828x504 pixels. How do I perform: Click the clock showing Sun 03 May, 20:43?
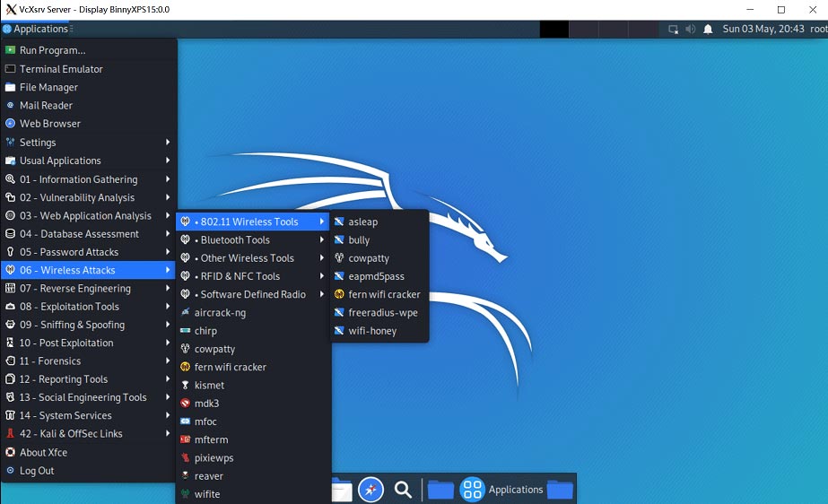pos(763,29)
